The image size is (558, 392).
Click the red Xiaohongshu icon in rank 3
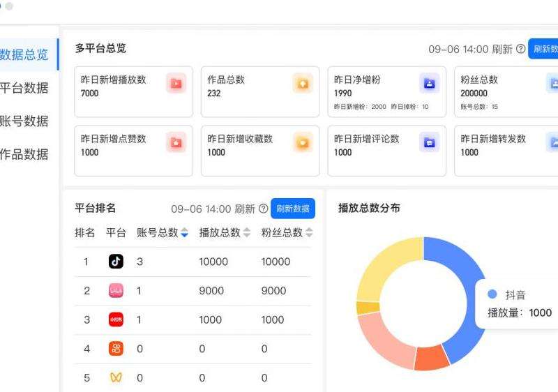[x=116, y=319]
